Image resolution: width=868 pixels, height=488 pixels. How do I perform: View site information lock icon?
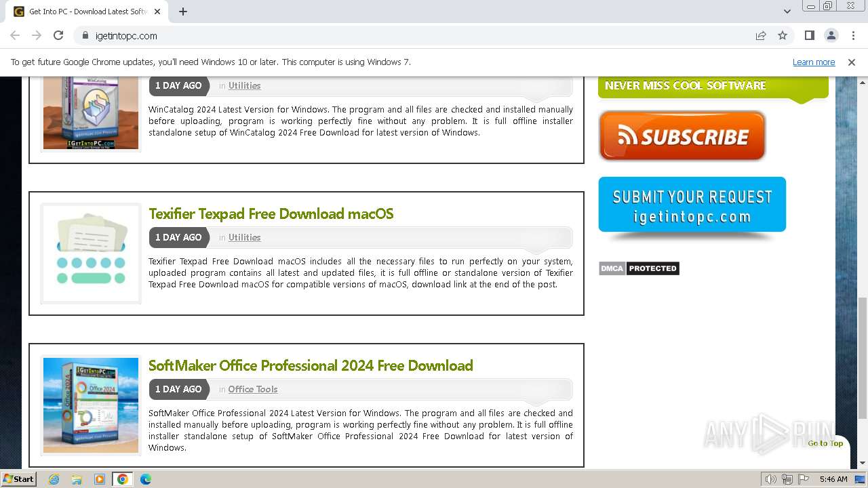[85, 35]
